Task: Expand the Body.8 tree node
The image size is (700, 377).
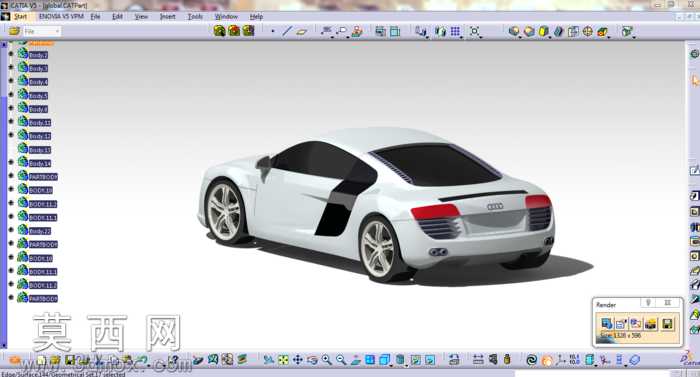Action: tap(11, 108)
